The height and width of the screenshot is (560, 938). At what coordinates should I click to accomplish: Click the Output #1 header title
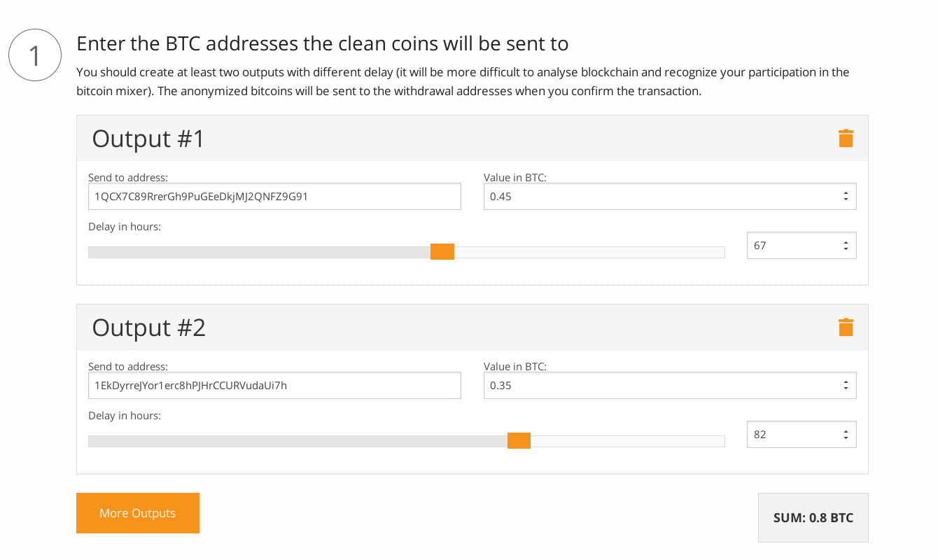[148, 138]
